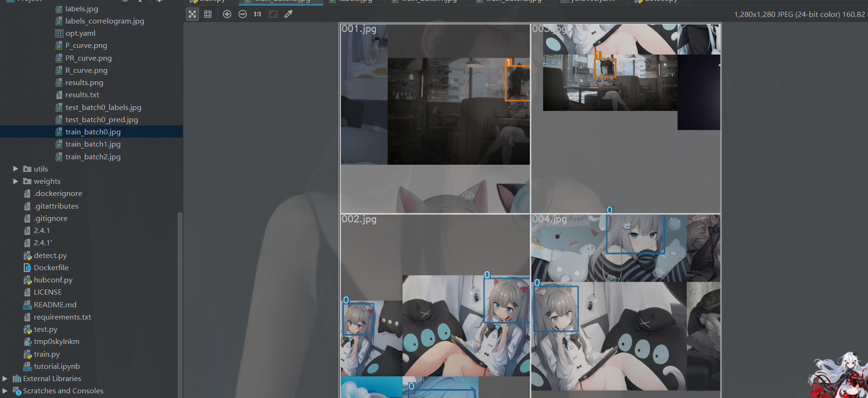This screenshot has height=398, width=868.
Task: Zoom out of the image
Action: pyautogui.click(x=243, y=14)
